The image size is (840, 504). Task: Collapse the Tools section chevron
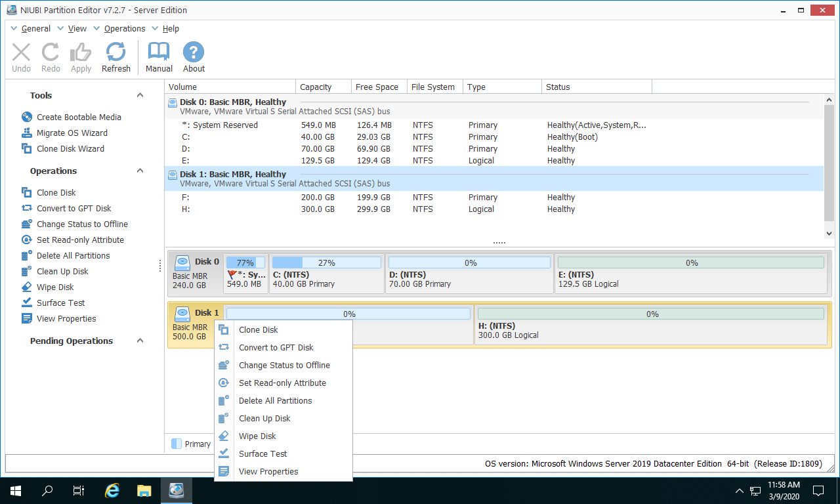click(x=140, y=95)
